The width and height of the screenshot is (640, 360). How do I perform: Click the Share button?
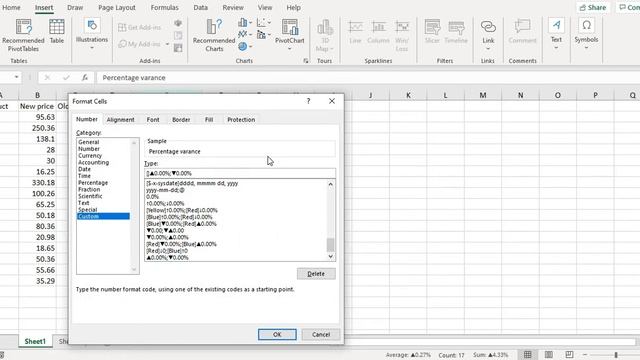coord(593,8)
